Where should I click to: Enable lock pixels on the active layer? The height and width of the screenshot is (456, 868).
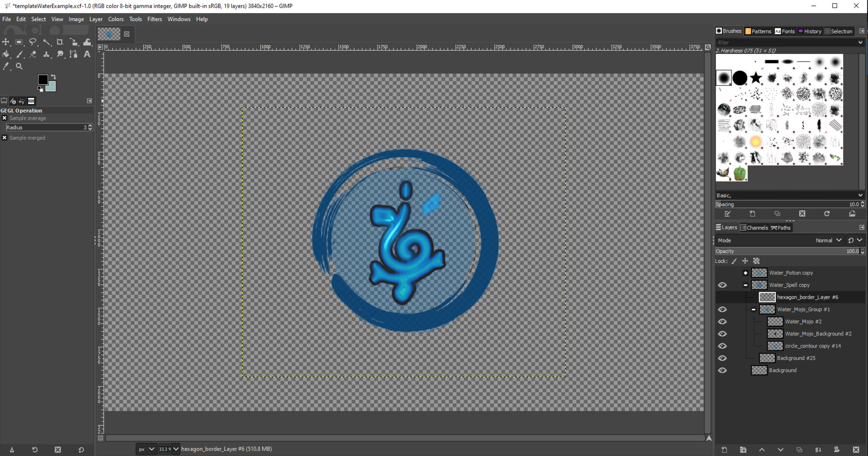coord(734,261)
